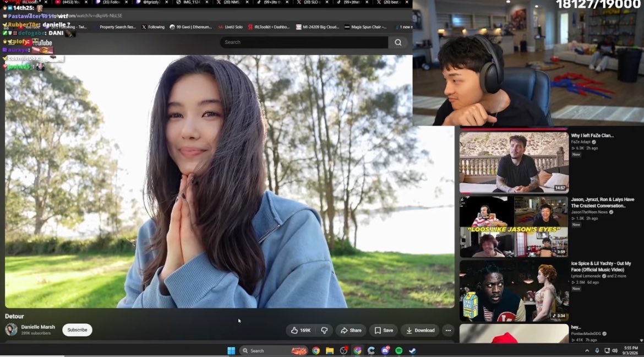The image size is (644, 357).
Task: Open OBS Studio from the taskbar
Action: (x=344, y=351)
